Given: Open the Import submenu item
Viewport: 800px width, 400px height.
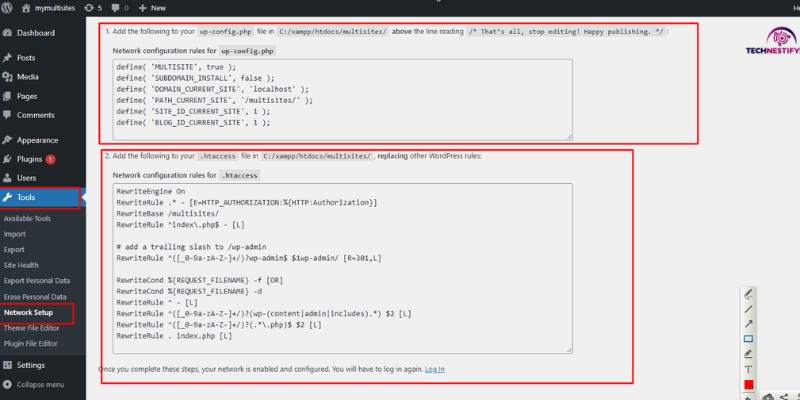Looking at the screenshot, I should [14, 234].
